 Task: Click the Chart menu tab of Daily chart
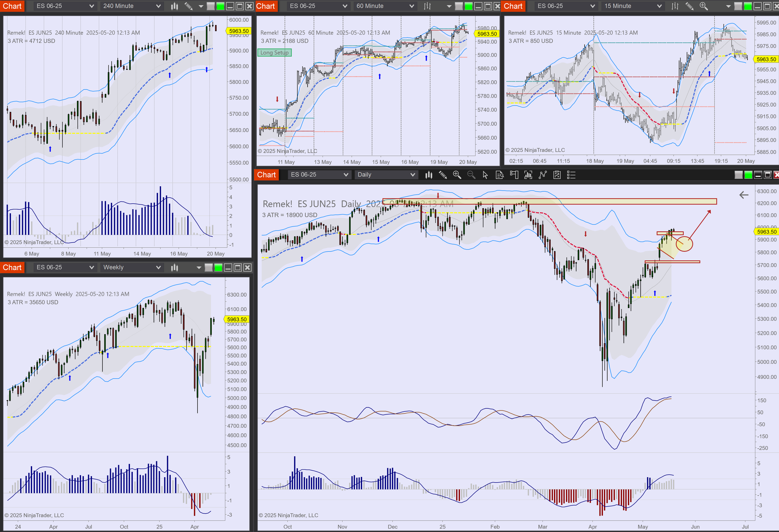click(266, 174)
